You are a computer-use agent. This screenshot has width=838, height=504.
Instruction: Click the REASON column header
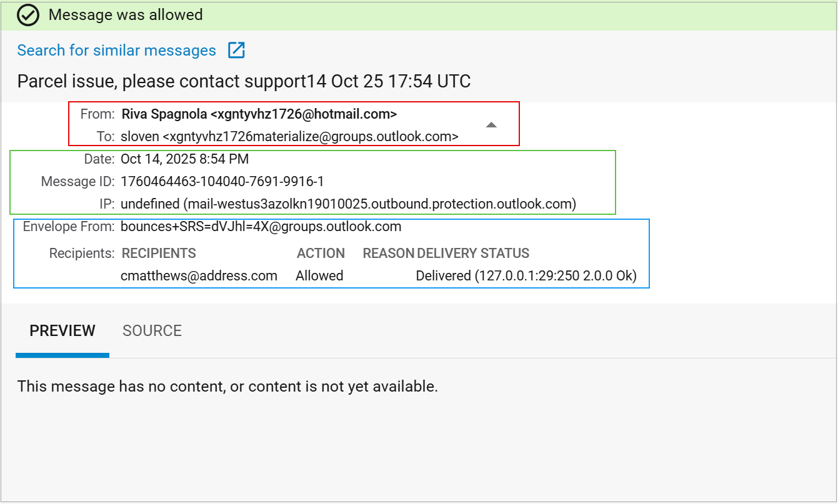click(x=388, y=254)
